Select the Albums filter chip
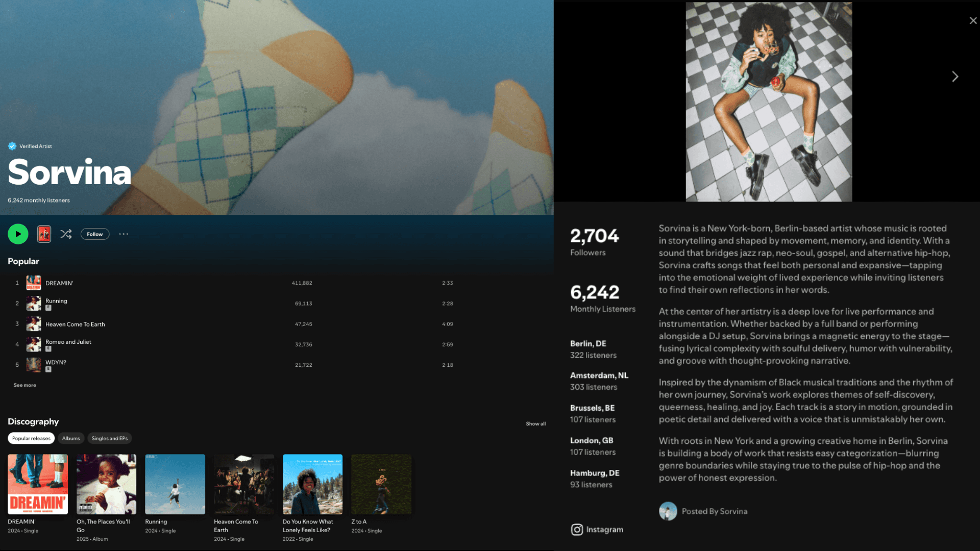980x551 pixels. pos(71,438)
